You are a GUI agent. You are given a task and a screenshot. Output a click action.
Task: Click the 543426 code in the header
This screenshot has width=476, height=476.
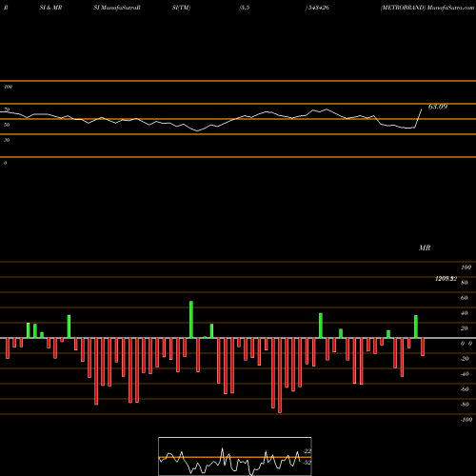tap(318, 8)
